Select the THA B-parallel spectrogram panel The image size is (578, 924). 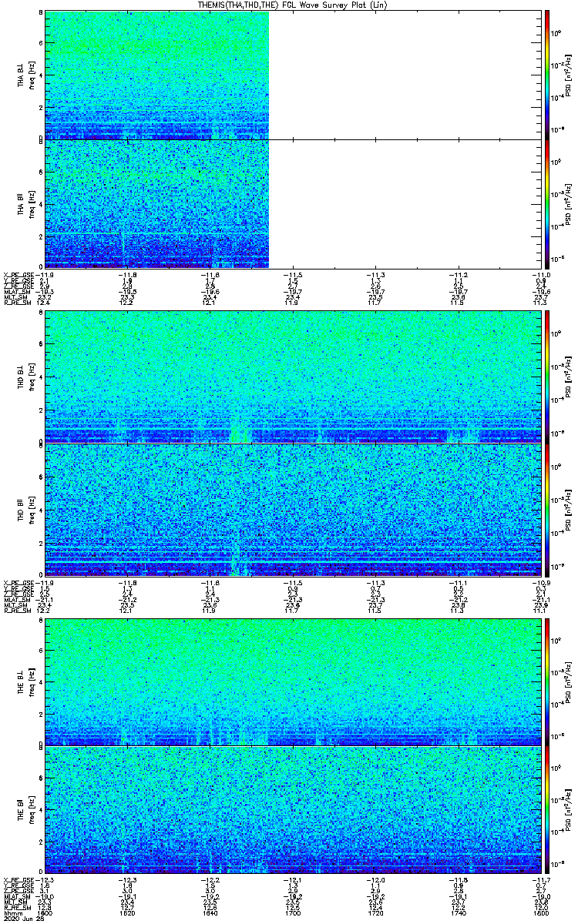(293, 203)
